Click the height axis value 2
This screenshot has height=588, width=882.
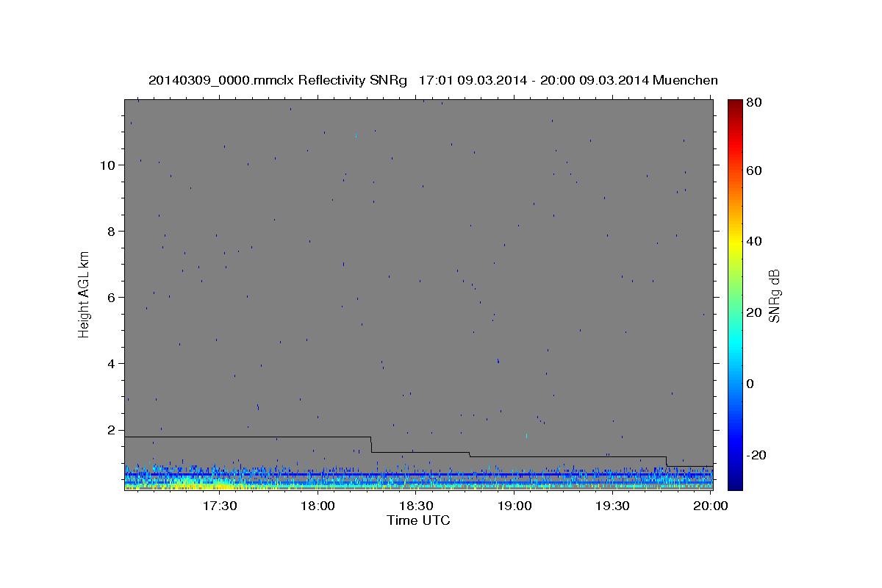(112, 430)
